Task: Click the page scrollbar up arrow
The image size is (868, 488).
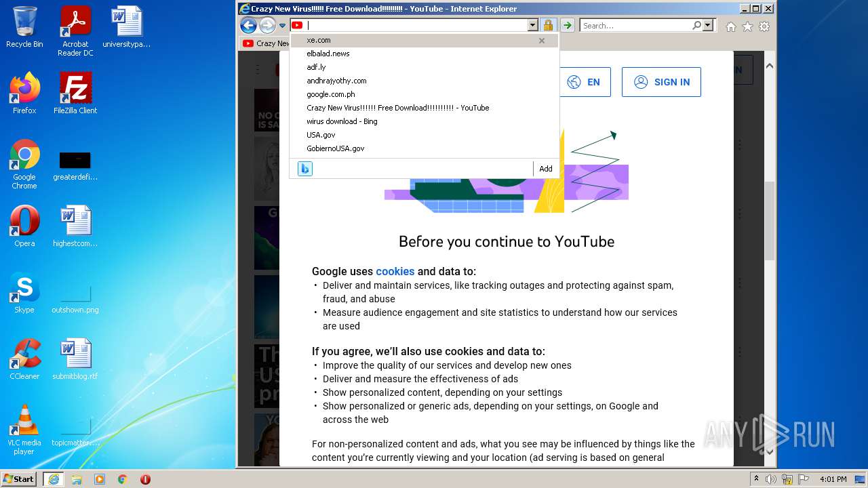Action: (769, 66)
